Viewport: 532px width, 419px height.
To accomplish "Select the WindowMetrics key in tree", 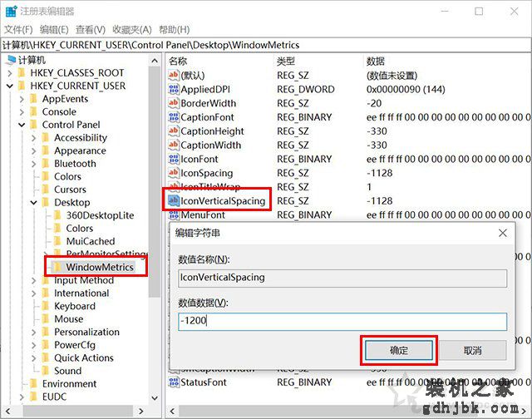I will click(x=100, y=267).
